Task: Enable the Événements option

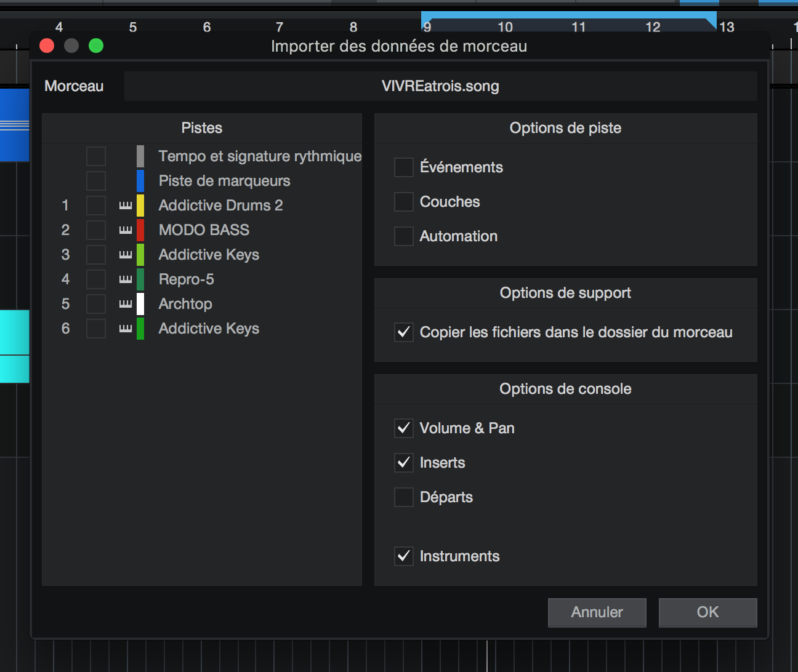Action: 404,167
